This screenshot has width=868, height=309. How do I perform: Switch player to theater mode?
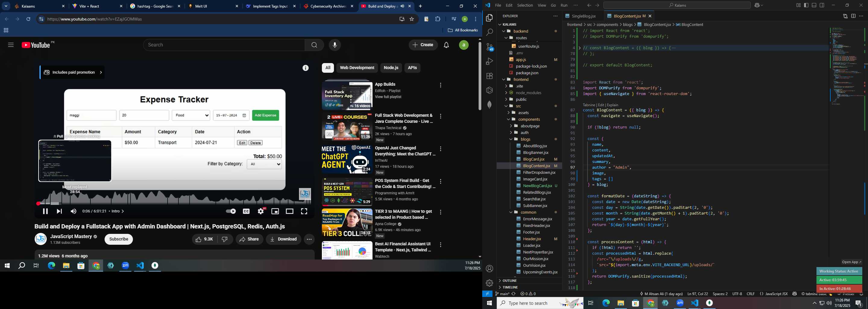pos(289,211)
